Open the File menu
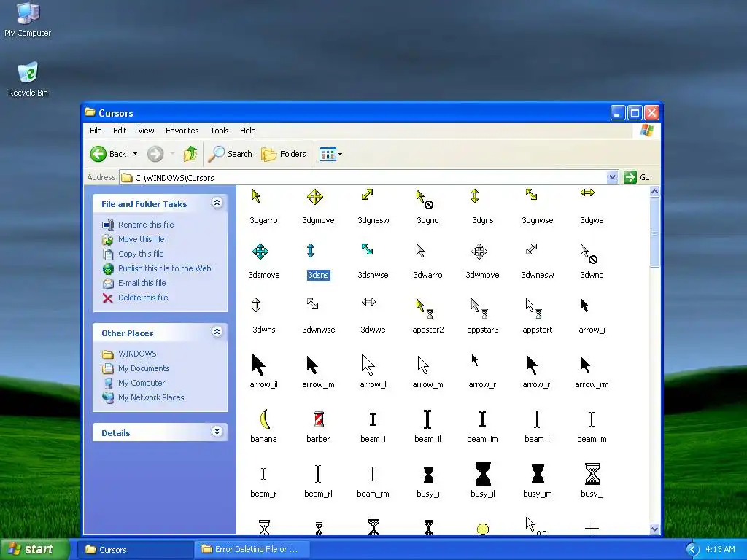 (96, 131)
